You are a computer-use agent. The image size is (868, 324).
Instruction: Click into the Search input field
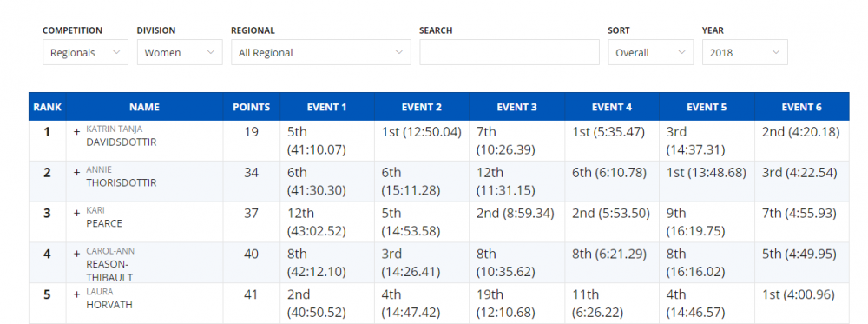[x=510, y=52]
